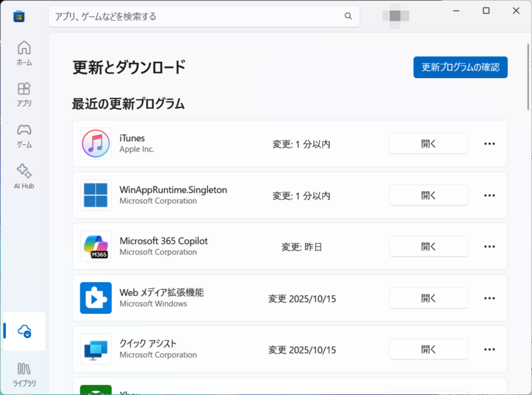Click 変更 2025/10/15 in Web メディア拡張機能 row

tap(302, 299)
